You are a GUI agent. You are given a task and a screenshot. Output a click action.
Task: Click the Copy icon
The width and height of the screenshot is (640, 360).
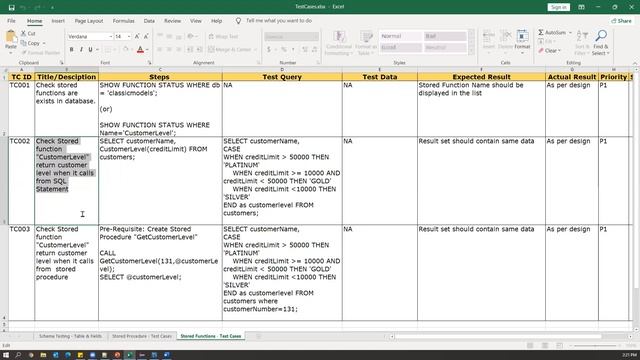coord(23,43)
